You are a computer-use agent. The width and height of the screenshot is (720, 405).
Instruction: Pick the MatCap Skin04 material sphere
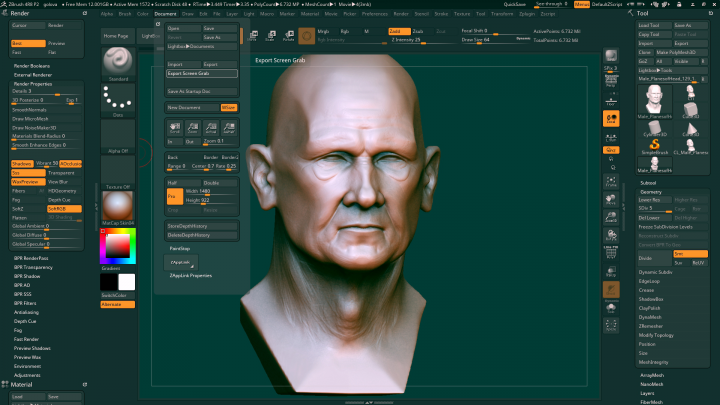click(118, 206)
